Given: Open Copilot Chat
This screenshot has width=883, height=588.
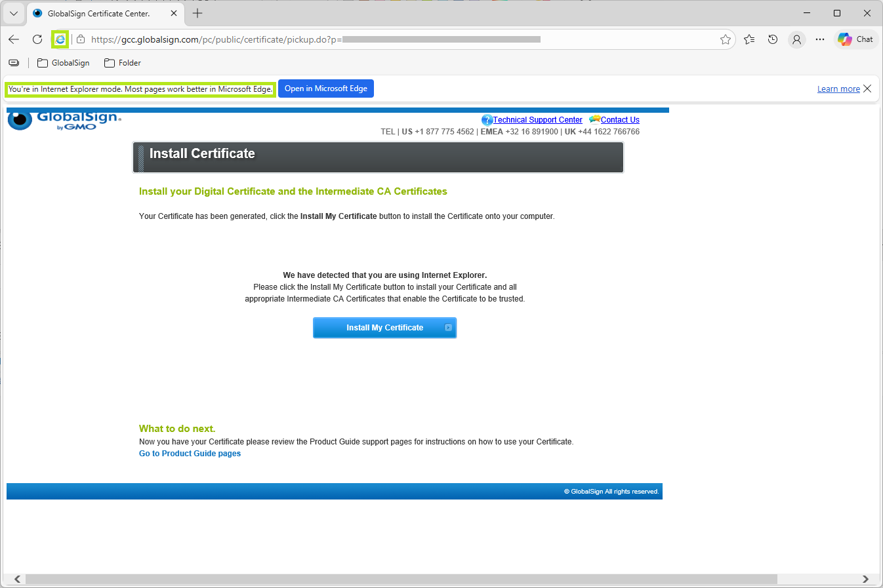Looking at the screenshot, I should [856, 39].
